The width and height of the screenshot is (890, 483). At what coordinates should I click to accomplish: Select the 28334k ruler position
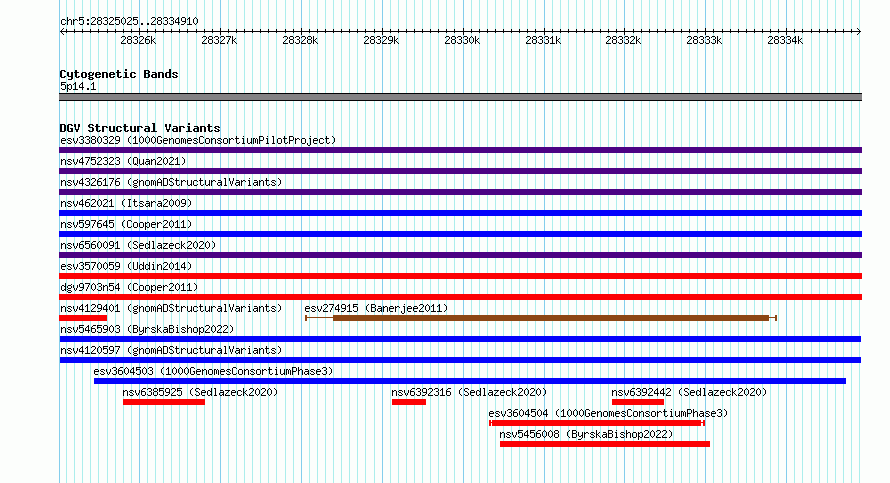[785, 40]
